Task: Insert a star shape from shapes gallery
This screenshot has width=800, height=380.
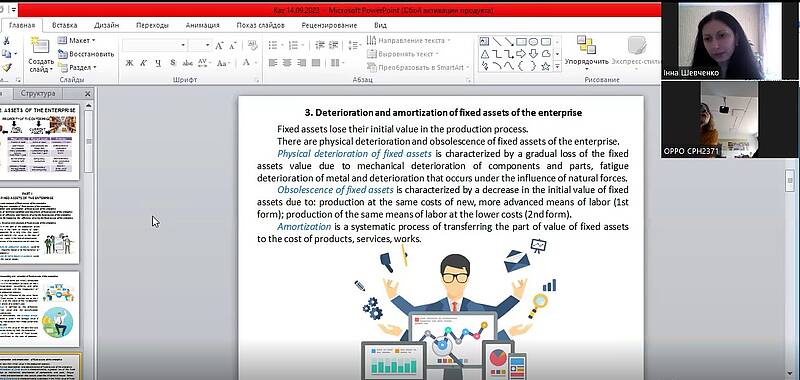Action: (545, 66)
